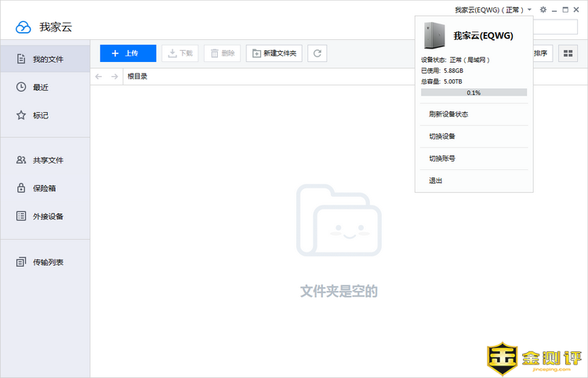The image size is (588, 378).
Task: Click the back navigation arrow
Action: point(99,77)
